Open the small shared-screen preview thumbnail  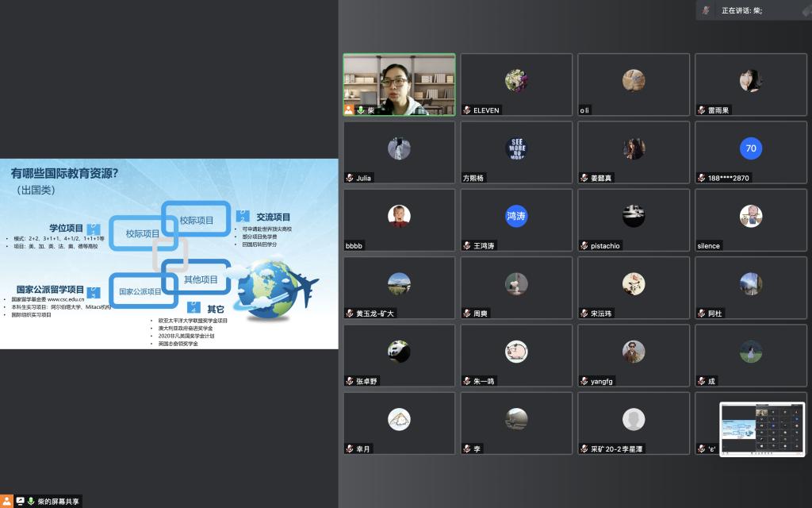762,429
